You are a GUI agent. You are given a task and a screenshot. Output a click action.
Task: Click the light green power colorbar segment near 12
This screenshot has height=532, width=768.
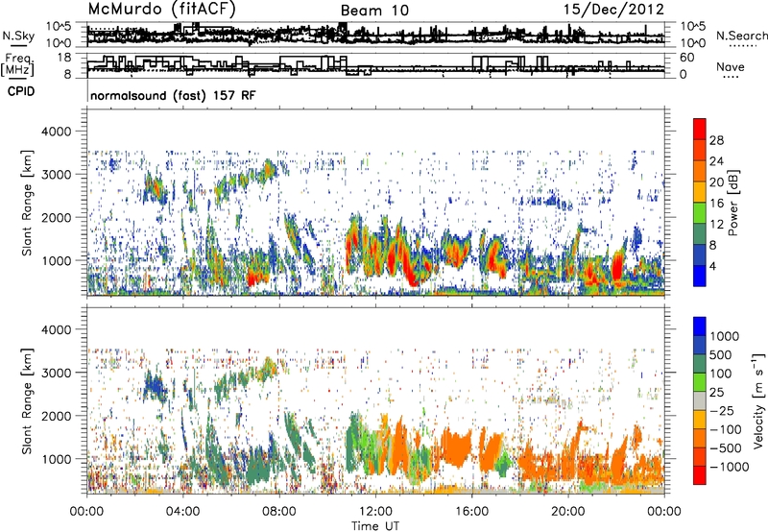[700, 212]
